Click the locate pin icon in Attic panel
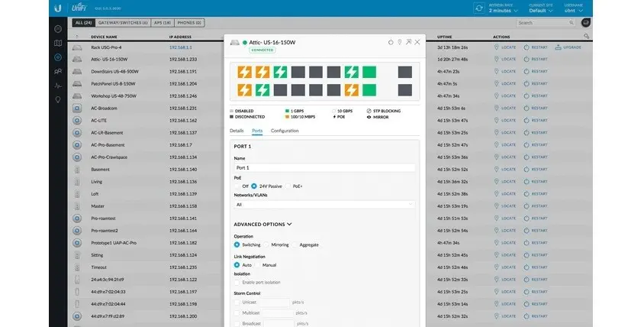Screen dimensions: 644x327 pyautogui.click(x=399, y=42)
